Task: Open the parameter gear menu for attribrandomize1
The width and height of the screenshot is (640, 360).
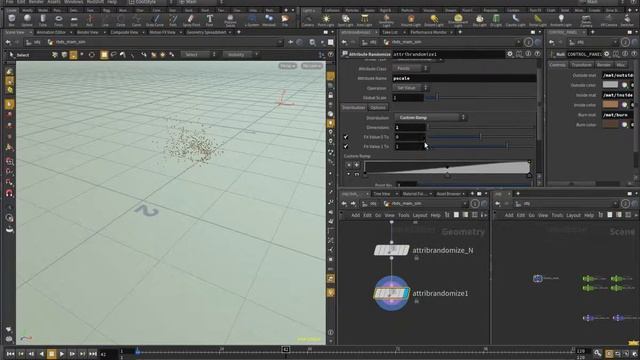Action: (510, 54)
